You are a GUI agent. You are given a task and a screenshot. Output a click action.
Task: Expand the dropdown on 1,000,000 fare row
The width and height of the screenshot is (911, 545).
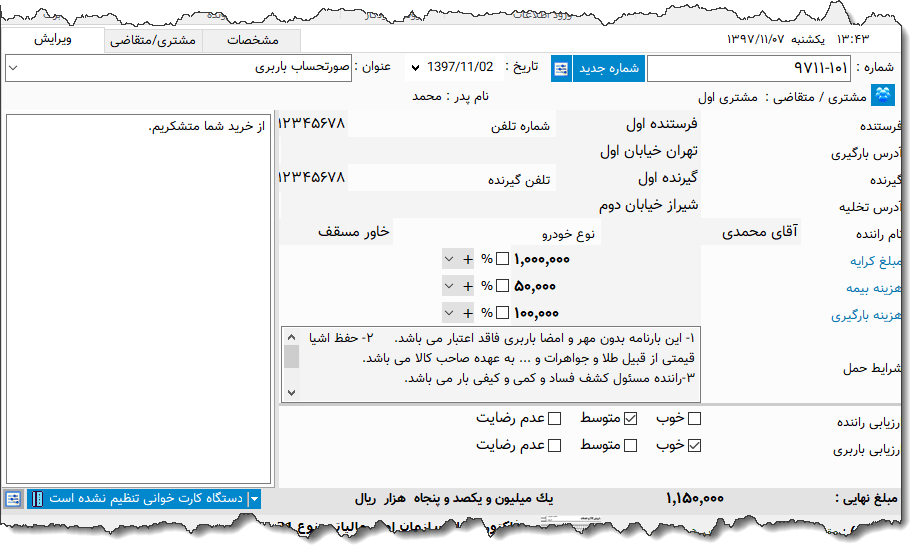449,259
